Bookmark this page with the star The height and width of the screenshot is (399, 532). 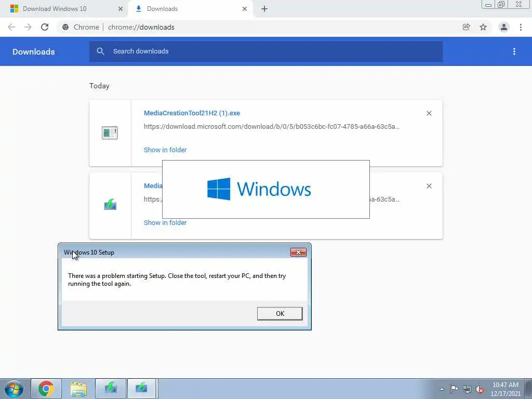tap(483, 27)
